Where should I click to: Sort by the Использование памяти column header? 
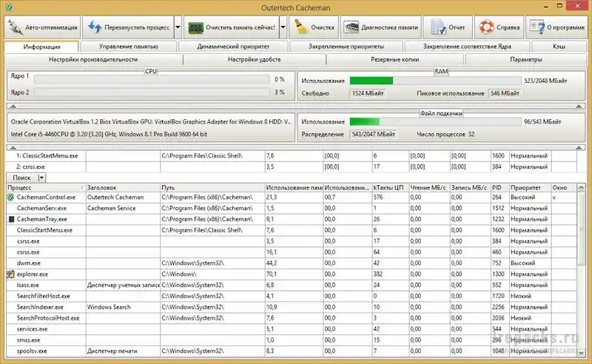click(294, 188)
